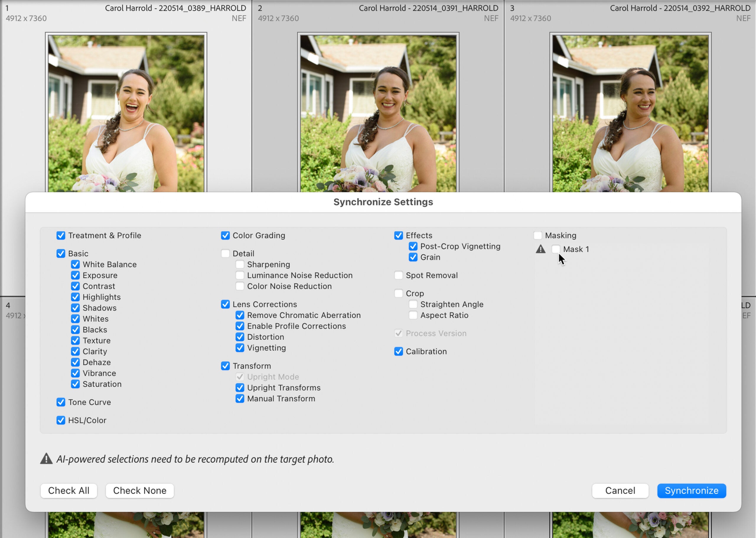Viewport: 756px width, 538px height.
Task: Toggle Transform group checkbox
Action: point(226,366)
